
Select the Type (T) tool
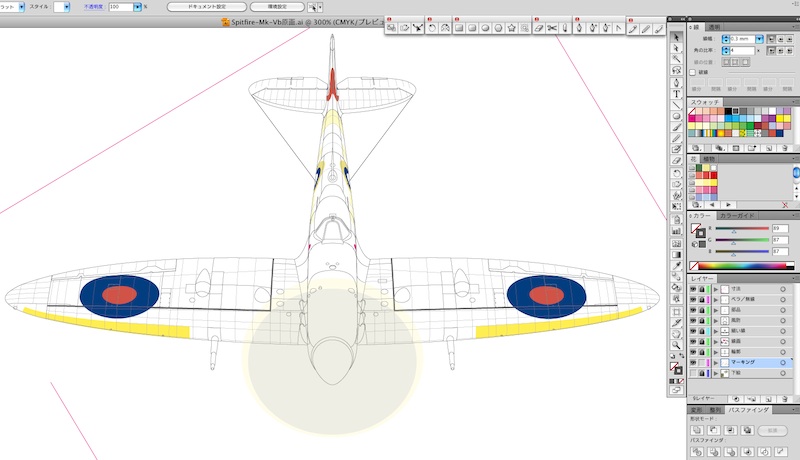[x=677, y=94]
